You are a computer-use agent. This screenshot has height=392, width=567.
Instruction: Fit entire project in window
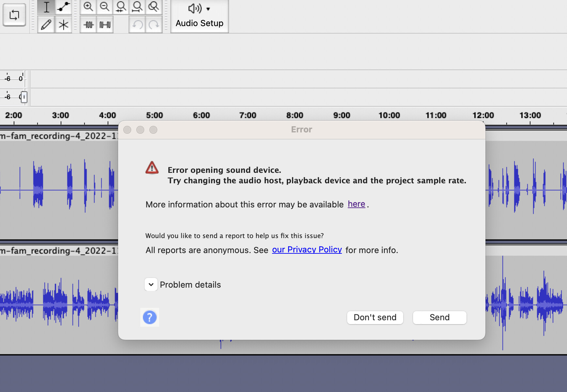[x=138, y=6]
